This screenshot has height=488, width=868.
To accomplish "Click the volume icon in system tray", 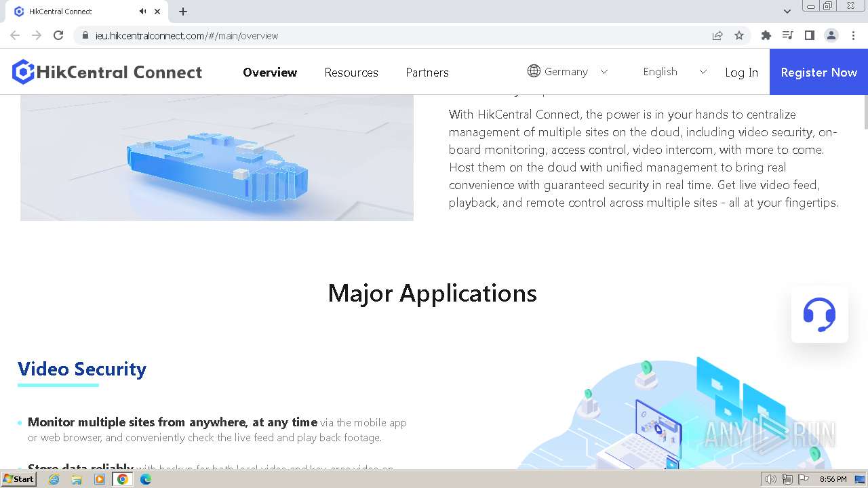I will 771,479.
